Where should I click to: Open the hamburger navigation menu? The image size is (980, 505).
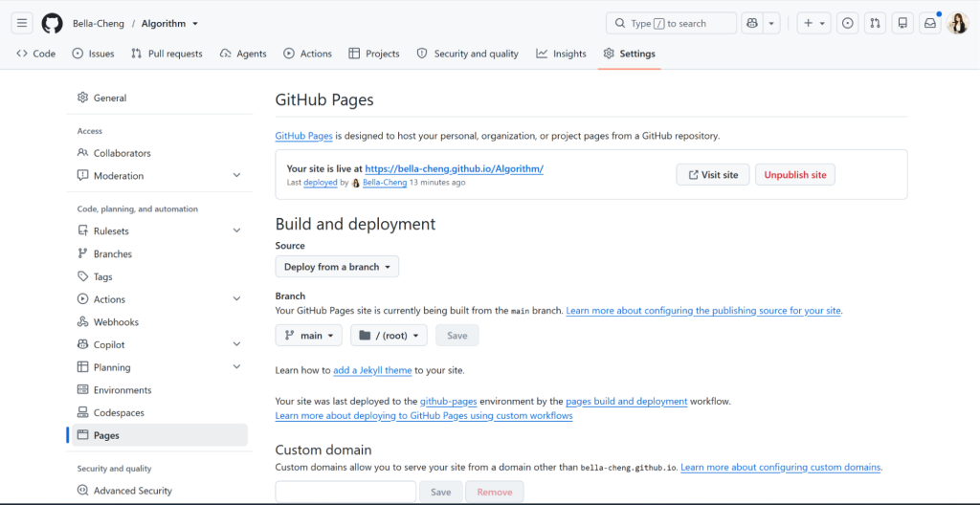[22, 23]
